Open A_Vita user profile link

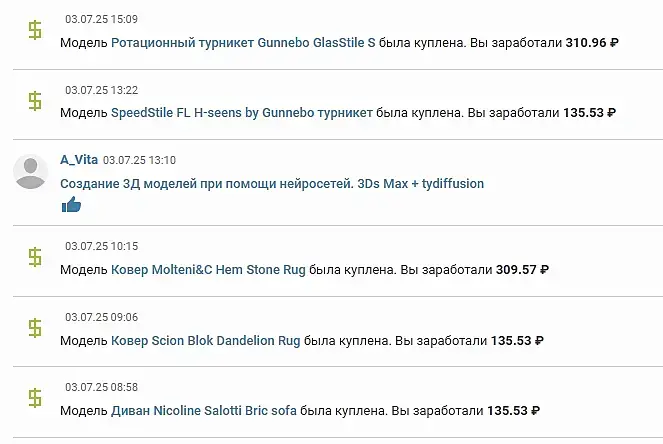[79, 160]
